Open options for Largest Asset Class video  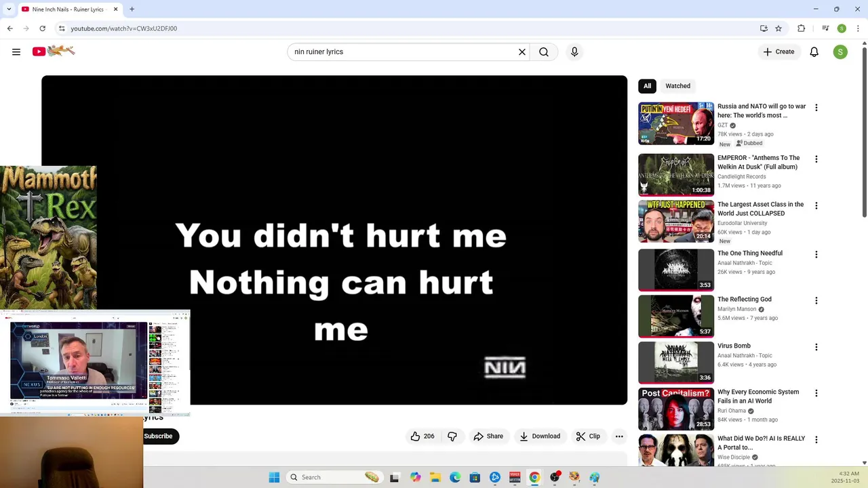[816, 206]
